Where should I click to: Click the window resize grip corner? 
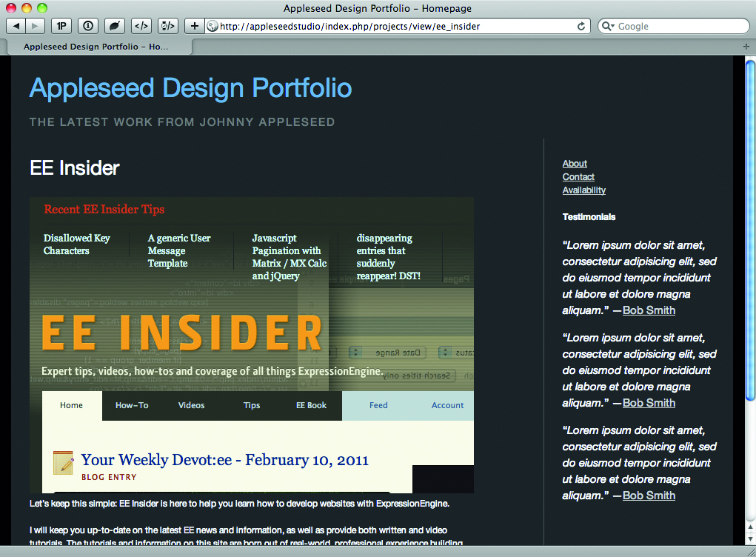tap(751, 552)
